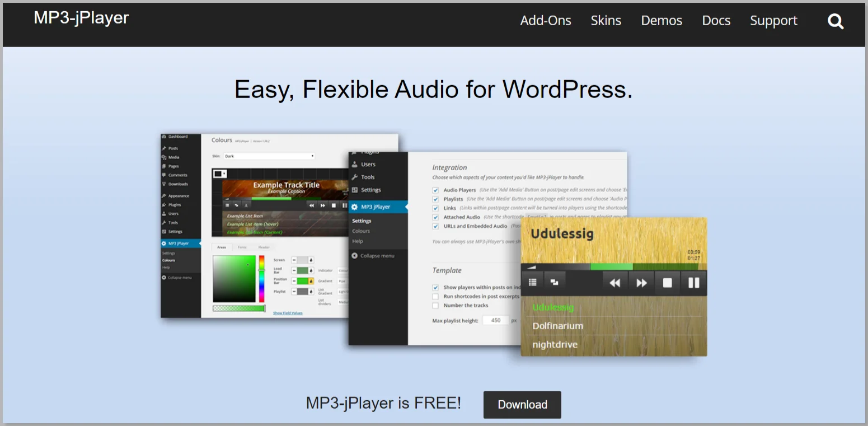The height and width of the screenshot is (426, 868).
Task: Click the Download button
Action: tap(522, 405)
